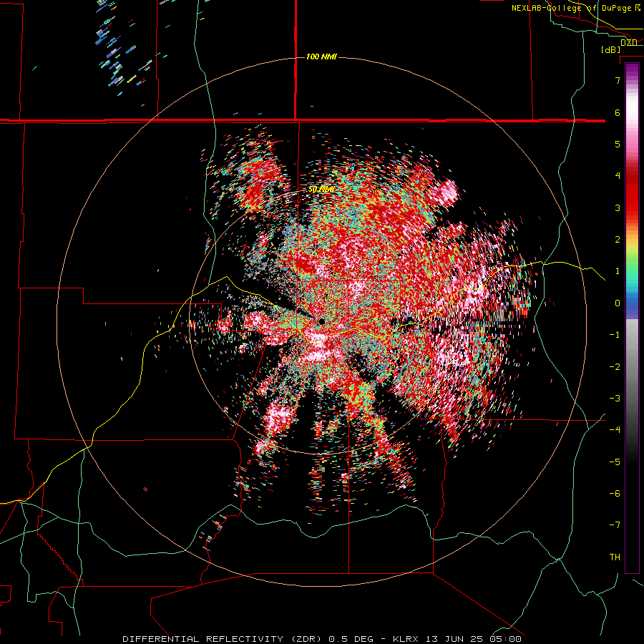644x644 pixels.
Task: Click the -6 label on the scale
Action: (x=615, y=494)
